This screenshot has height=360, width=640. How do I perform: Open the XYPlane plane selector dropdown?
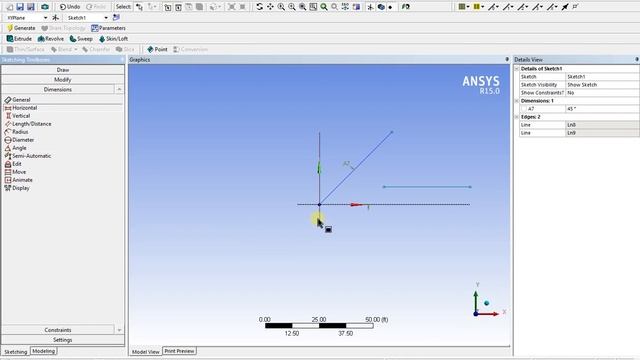pyautogui.click(x=45, y=18)
